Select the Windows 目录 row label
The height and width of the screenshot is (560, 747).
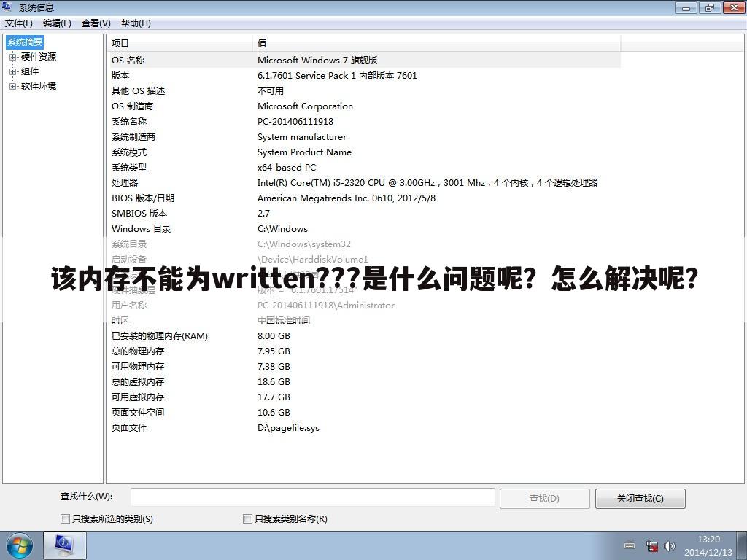[x=141, y=228]
